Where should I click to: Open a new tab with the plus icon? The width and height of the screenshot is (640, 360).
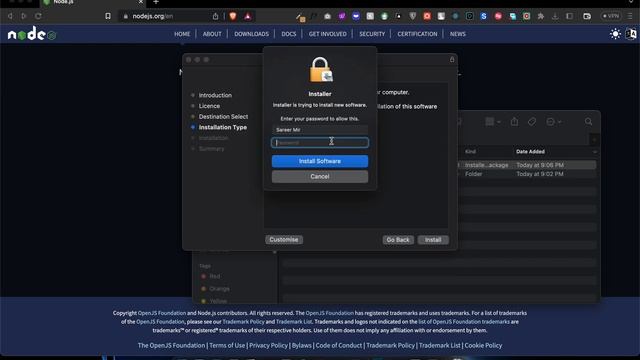tap(156, 2)
